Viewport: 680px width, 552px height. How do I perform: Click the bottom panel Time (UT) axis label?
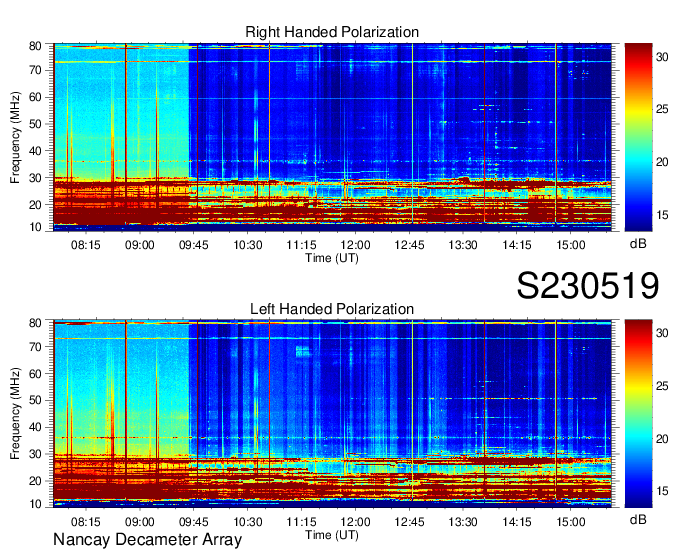(x=332, y=535)
